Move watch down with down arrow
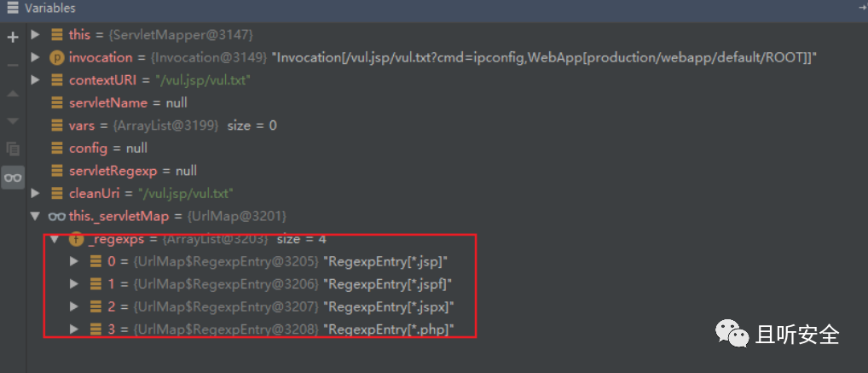The width and height of the screenshot is (868, 373). coord(12,121)
